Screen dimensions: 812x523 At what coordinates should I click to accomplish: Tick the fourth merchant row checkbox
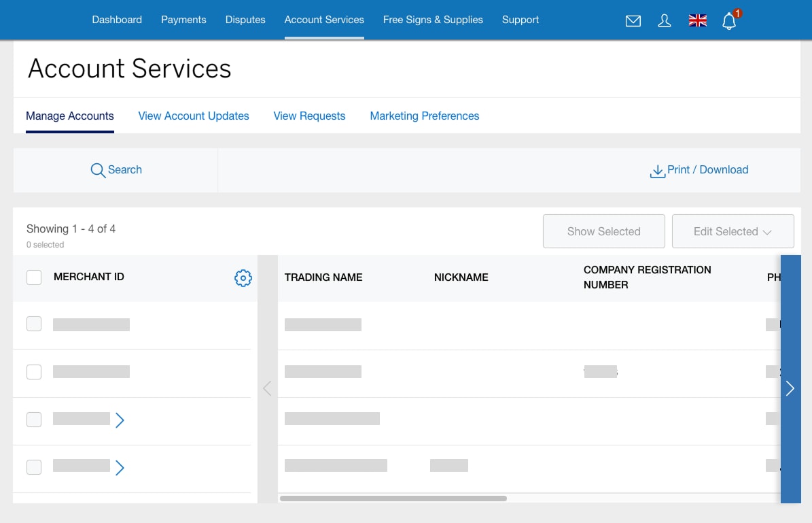[34, 467]
